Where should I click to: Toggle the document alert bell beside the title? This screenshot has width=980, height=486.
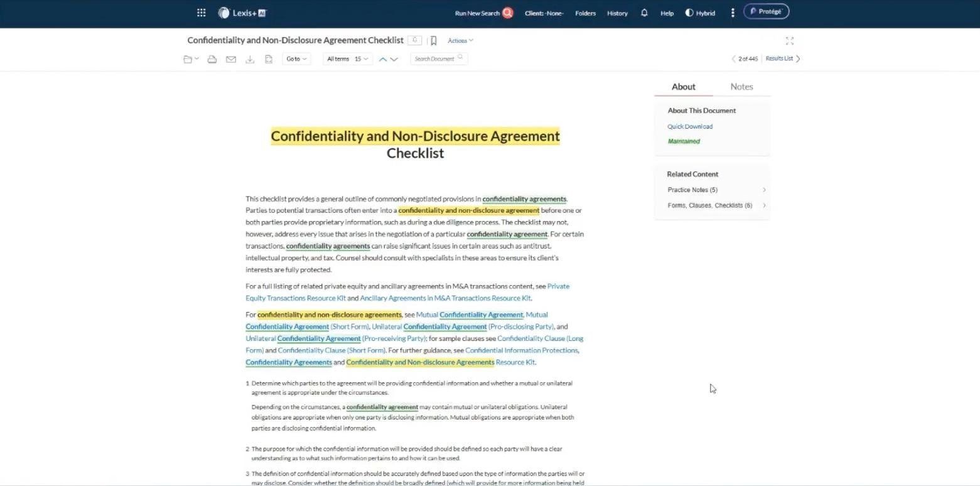click(x=414, y=40)
